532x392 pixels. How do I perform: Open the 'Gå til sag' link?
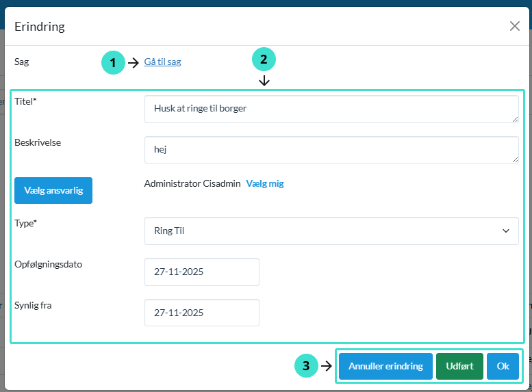click(x=162, y=62)
